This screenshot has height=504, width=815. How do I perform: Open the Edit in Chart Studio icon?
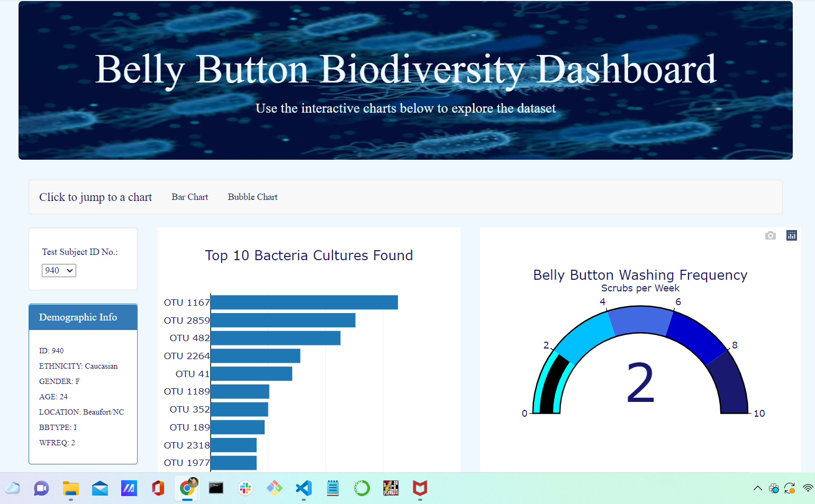pos(791,235)
